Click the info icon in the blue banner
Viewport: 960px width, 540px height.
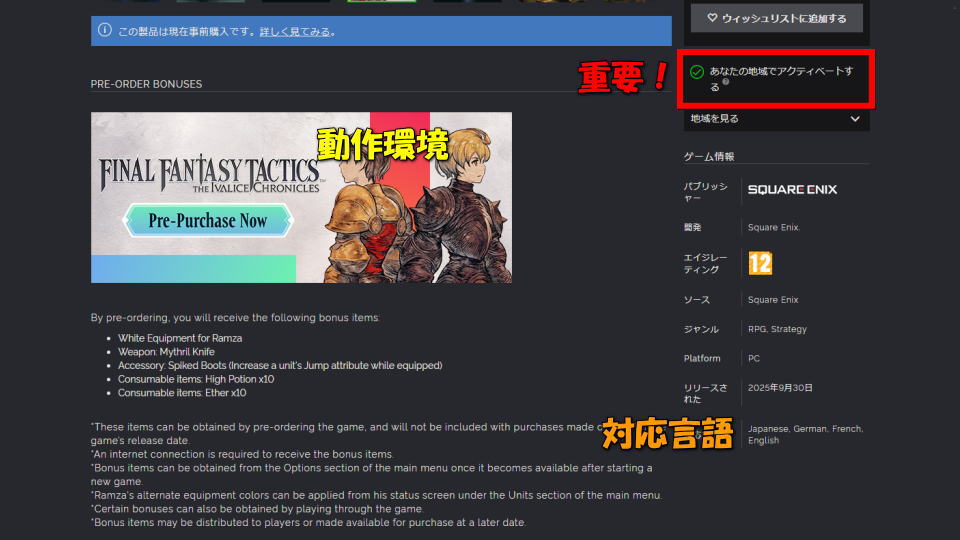tap(105, 30)
